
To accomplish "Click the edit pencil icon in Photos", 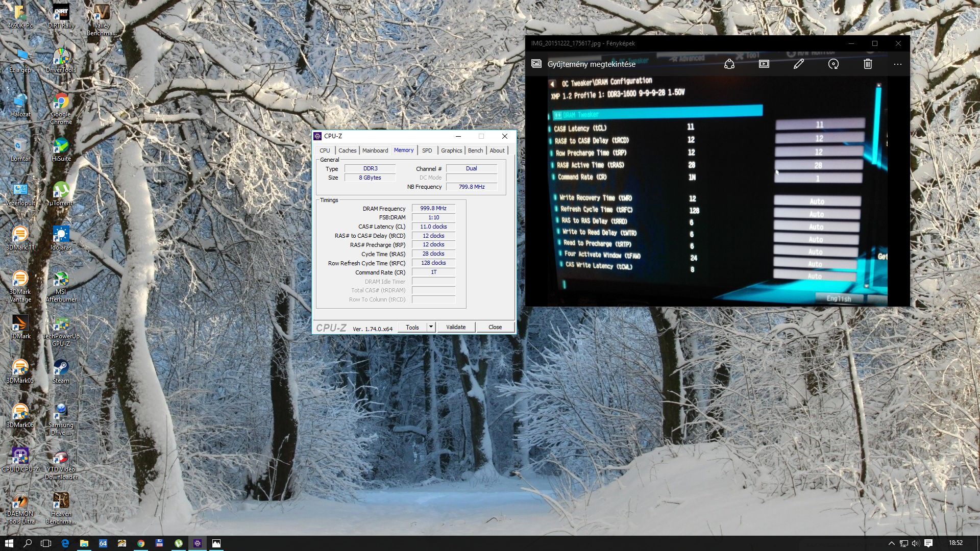I will pos(799,64).
